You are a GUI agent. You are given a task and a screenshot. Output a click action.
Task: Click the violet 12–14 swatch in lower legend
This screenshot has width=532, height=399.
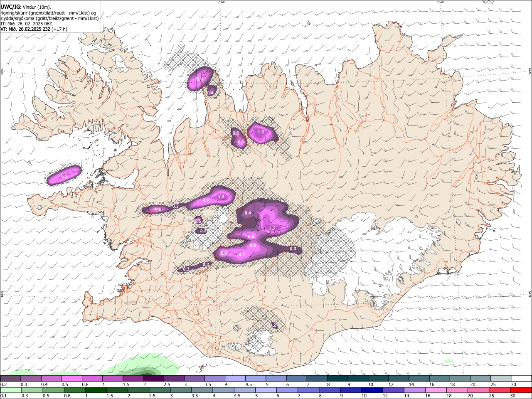pyautogui.click(x=394, y=390)
